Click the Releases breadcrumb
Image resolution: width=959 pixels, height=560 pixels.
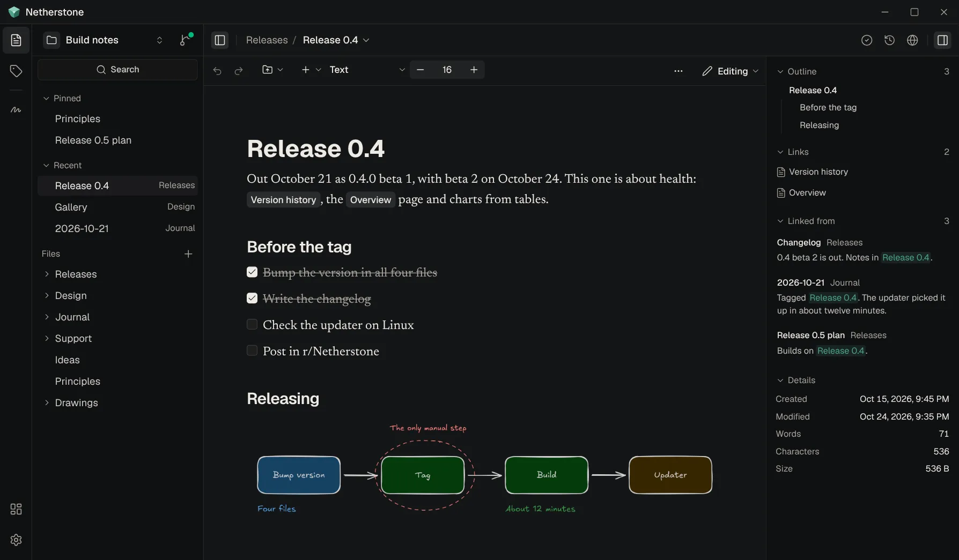click(x=267, y=40)
